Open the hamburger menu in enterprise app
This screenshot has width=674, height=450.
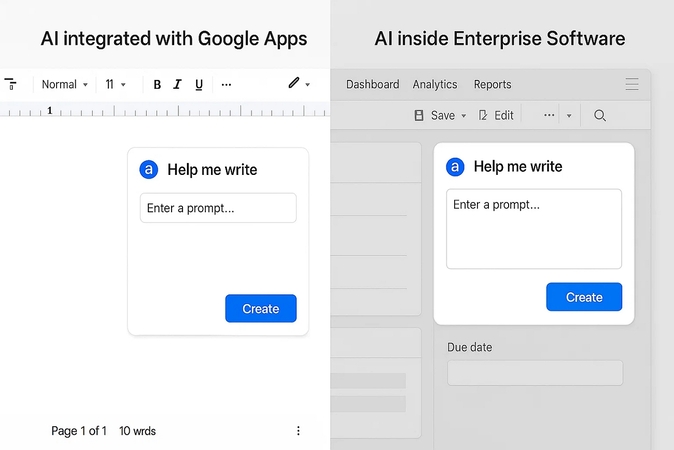pyautogui.click(x=632, y=85)
